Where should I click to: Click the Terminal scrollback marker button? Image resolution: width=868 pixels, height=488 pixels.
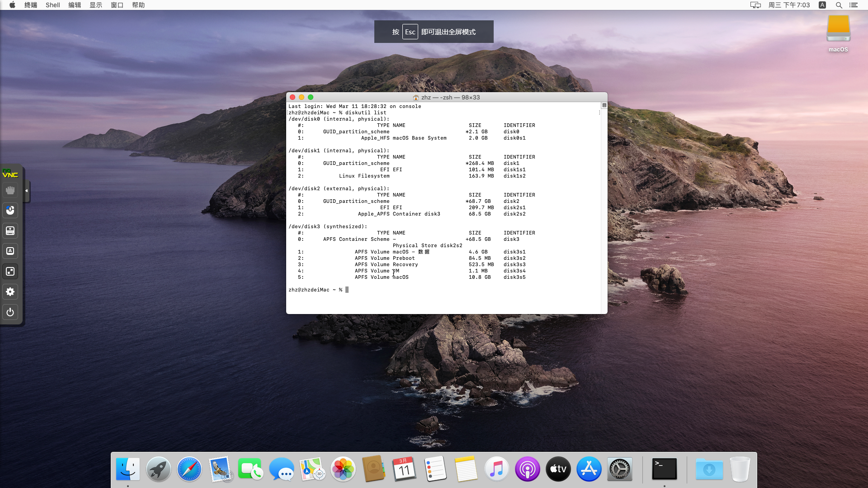pyautogui.click(x=604, y=105)
